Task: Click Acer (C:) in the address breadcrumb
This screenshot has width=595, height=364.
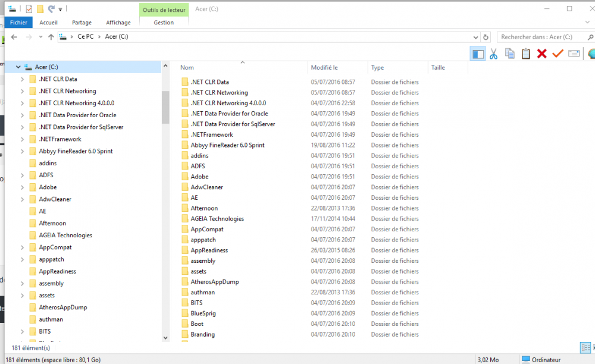Action: [117, 36]
